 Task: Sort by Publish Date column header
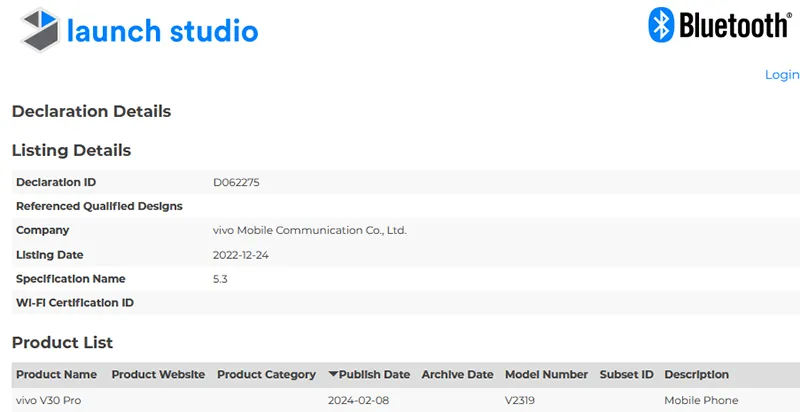374,374
